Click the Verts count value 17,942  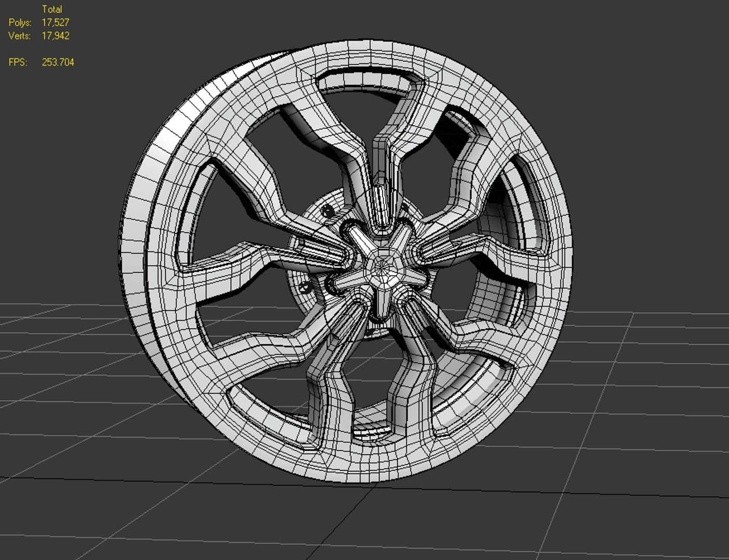pyautogui.click(x=55, y=36)
